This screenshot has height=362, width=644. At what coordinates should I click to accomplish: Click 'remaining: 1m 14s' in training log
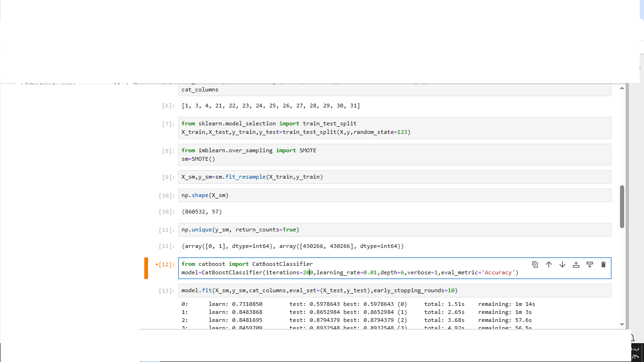point(507,304)
